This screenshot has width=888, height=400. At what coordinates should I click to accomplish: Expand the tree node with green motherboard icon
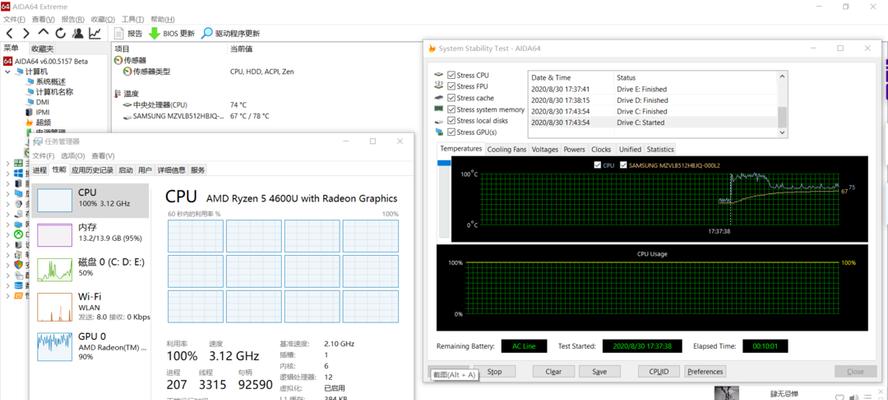pos(7,163)
